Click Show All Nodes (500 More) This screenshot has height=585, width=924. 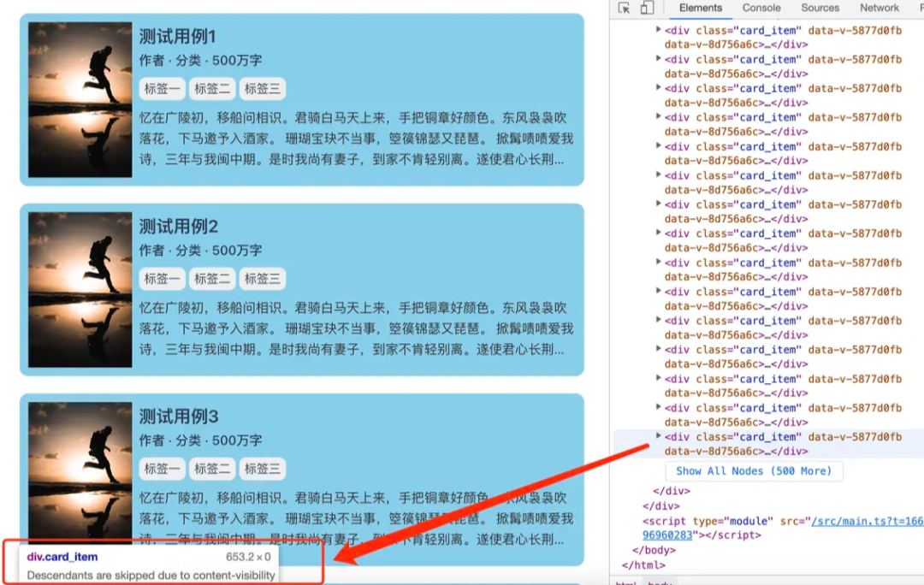[754, 470]
